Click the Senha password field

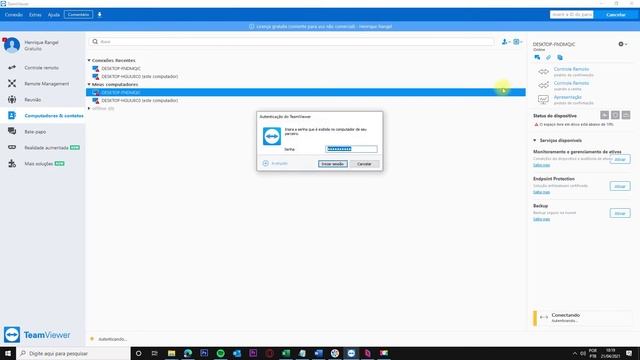351,149
